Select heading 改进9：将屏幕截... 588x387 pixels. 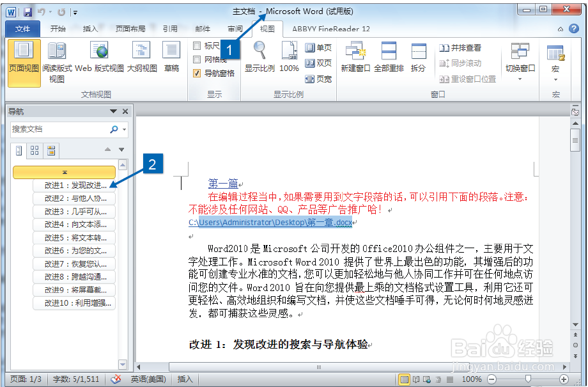click(x=74, y=290)
